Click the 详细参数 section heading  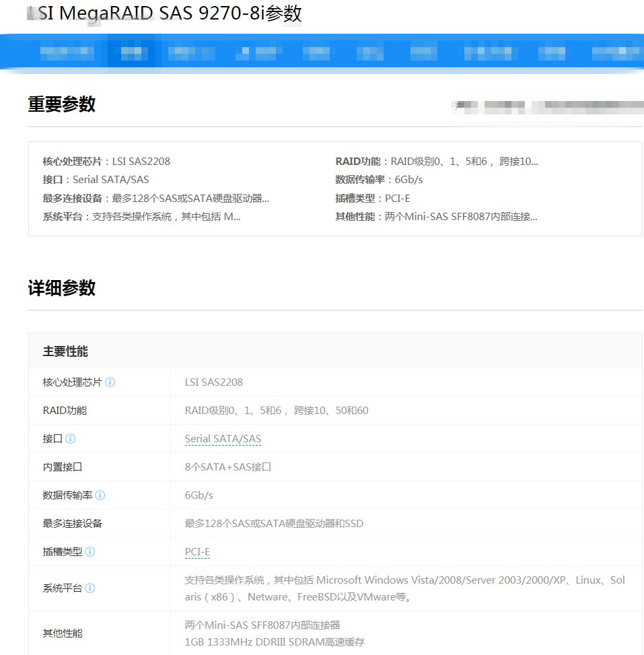61,288
